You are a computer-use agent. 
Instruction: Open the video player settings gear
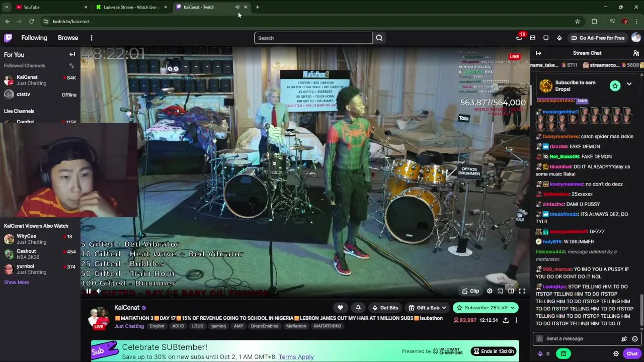tap(490, 291)
